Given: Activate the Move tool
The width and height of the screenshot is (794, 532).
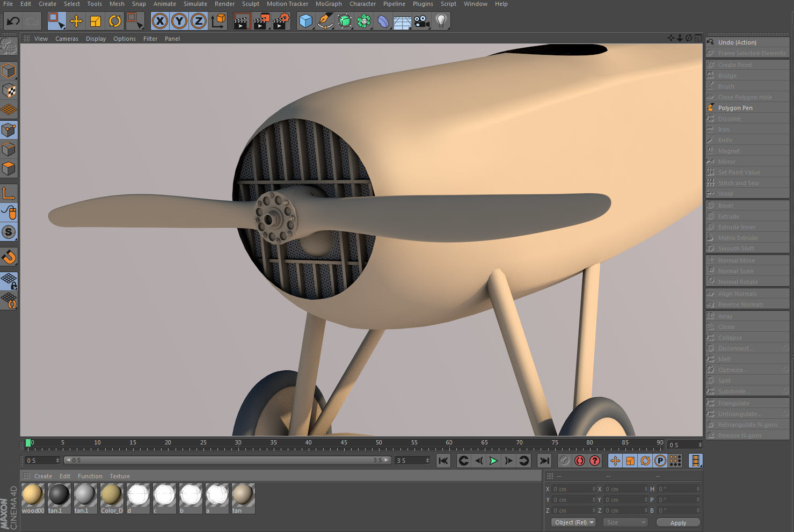Looking at the screenshot, I should tap(76, 21).
